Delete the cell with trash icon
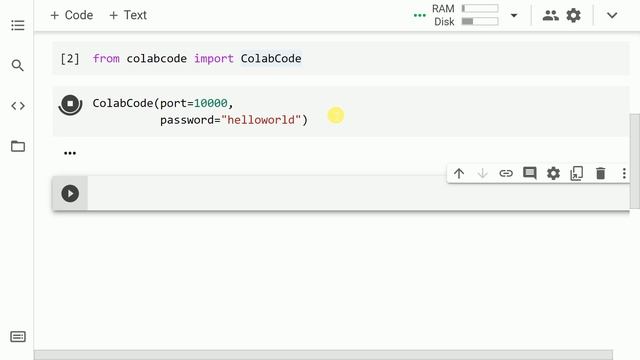The height and width of the screenshot is (360, 640). coord(600,173)
